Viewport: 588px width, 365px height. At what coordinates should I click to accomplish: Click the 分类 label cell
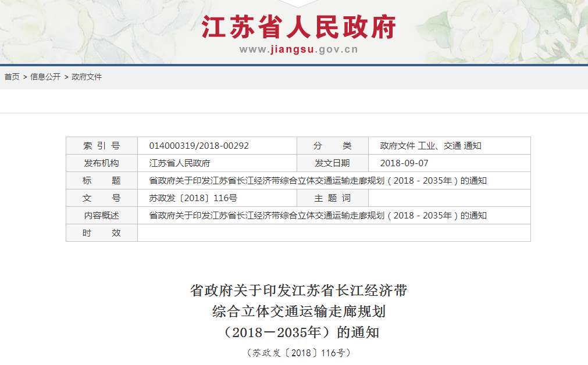coord(332,146)
